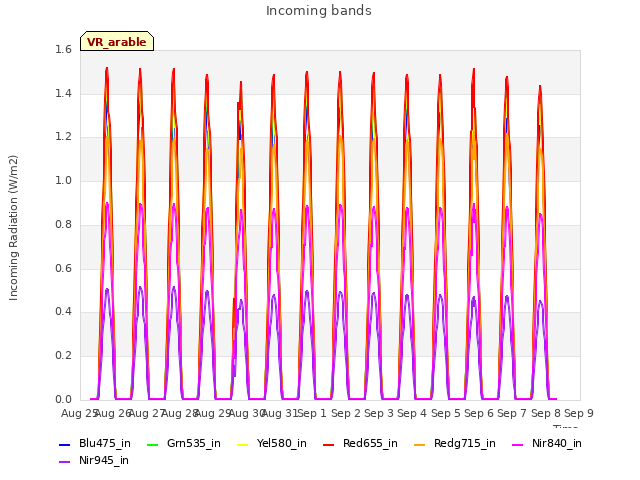Click the blue Blu475_in legend swatch

point(64,444)
